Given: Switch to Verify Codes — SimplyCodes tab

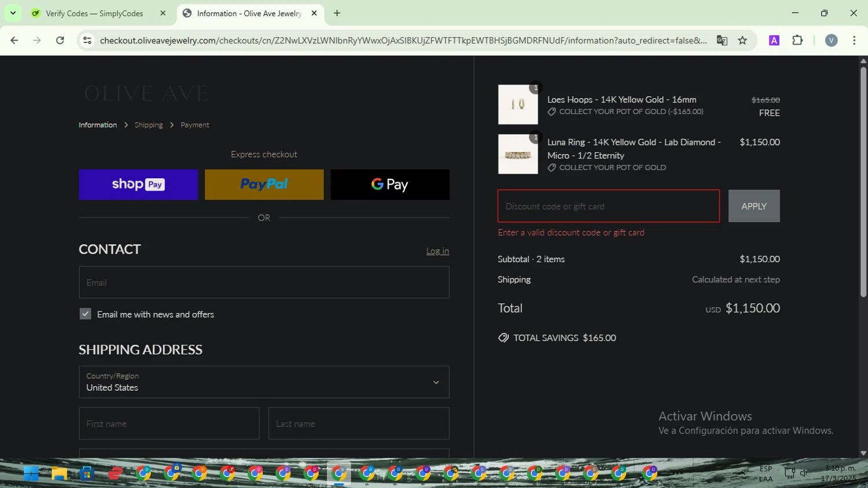Looking at the screenshot, I should pyautogui.click(x=94, y=13).
